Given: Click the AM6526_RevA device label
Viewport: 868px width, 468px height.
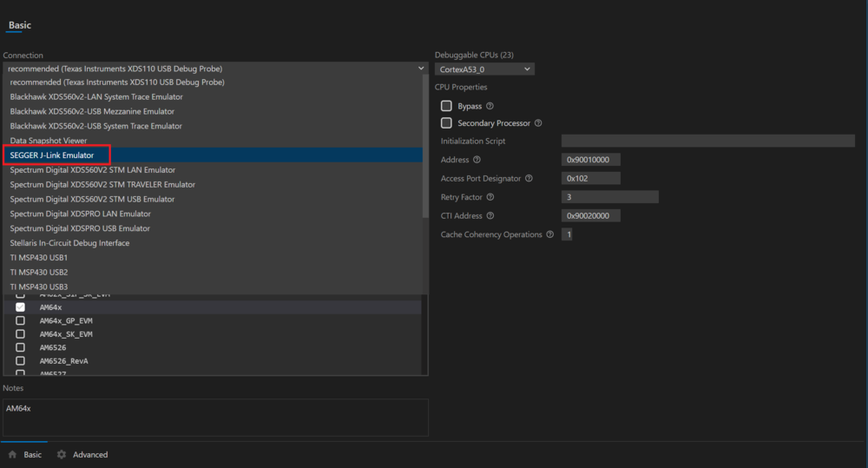Looking at the screenshot, I should [x=63, y=361].
